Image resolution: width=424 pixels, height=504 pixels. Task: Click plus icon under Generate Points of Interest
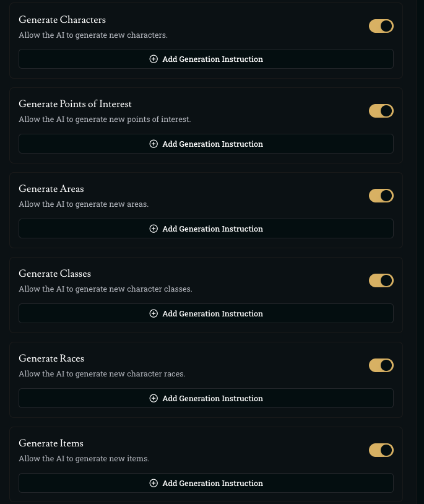(154, 144)
